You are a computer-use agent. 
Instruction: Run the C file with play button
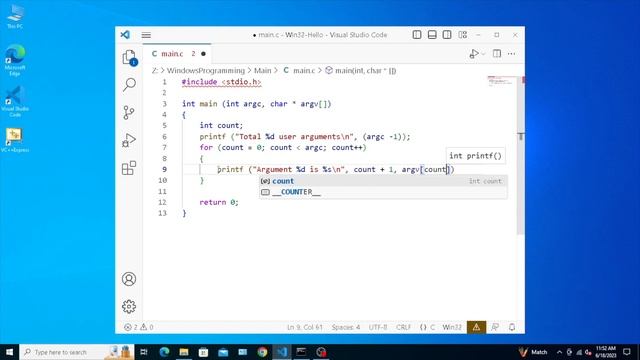(473, 53)
